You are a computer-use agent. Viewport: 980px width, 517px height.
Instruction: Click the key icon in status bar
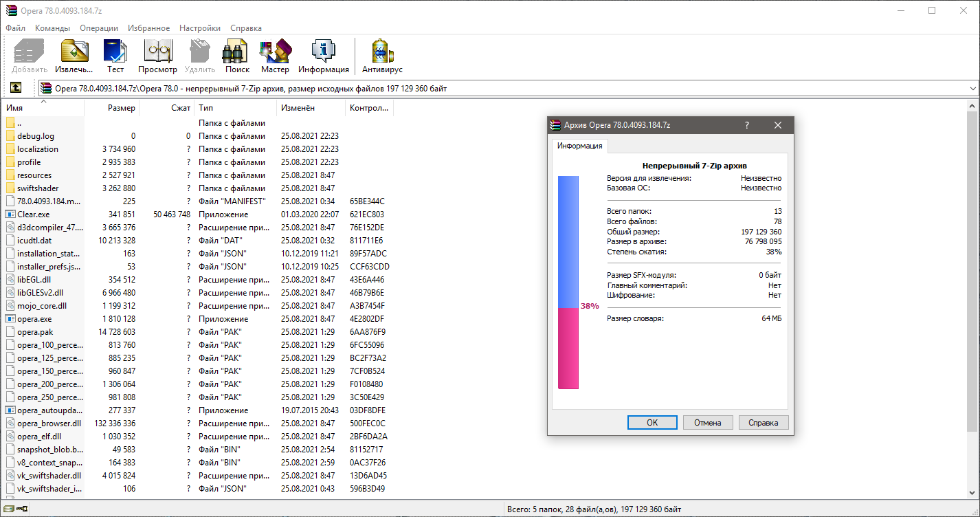coord(22,509)
